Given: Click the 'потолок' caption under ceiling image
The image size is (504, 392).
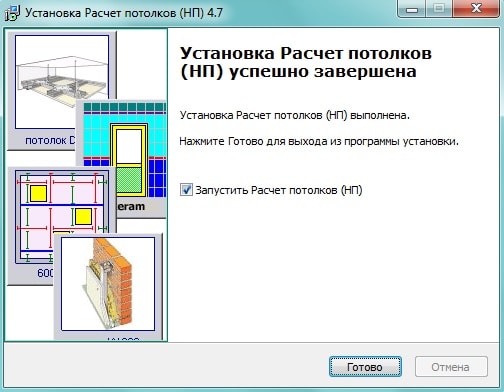Looking at the screenshot, I should (x=46, y=141).
